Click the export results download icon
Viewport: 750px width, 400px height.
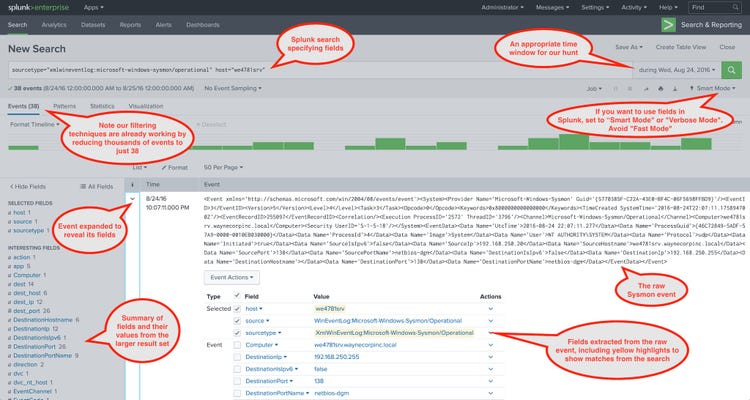673,89
